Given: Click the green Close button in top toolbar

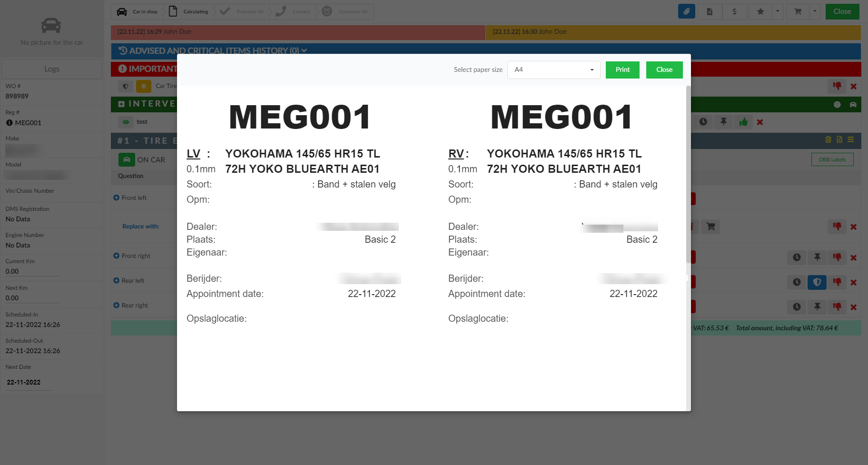Looking at the screenshot, I should pos(842,11).
